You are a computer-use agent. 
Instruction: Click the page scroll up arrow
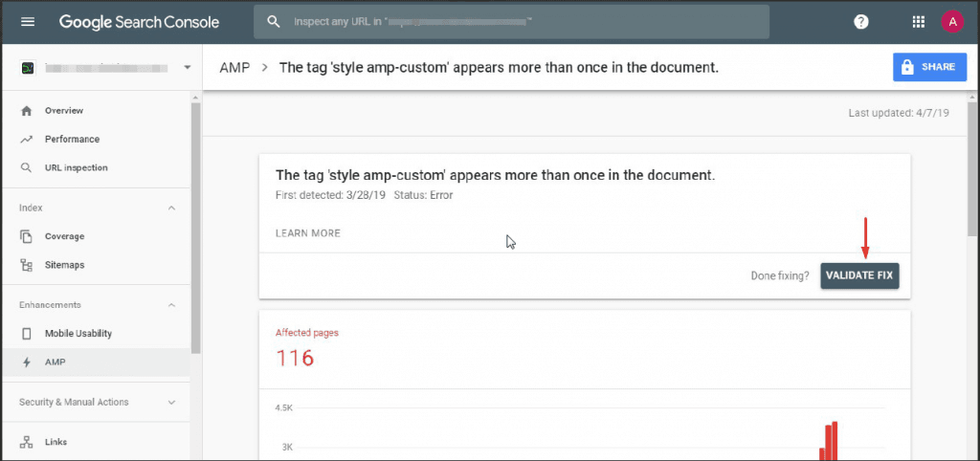click(972, 99)
